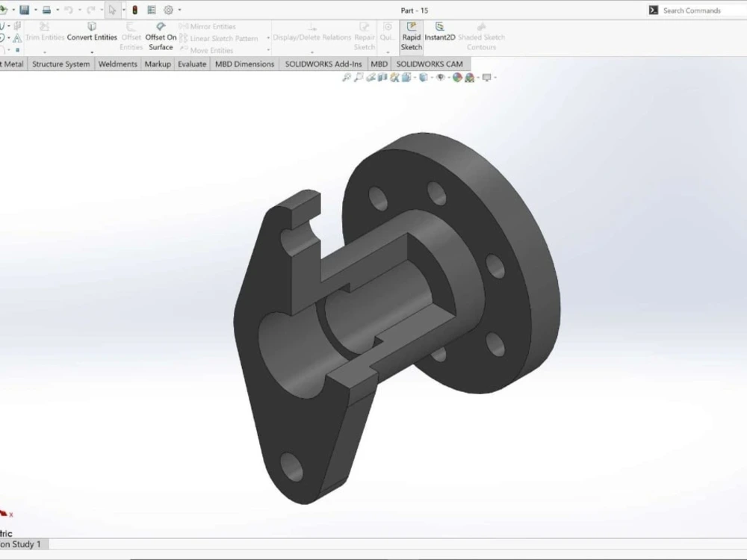Image resolution: width=747 pixels, height=560 pixels.
Task: Open the SOLIDWORKS Add-Ins tab
Action: pyautogui.click(x=323, y=63)
